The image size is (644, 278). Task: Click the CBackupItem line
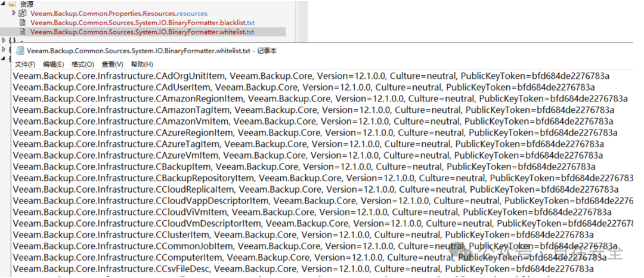pos(304,167)
